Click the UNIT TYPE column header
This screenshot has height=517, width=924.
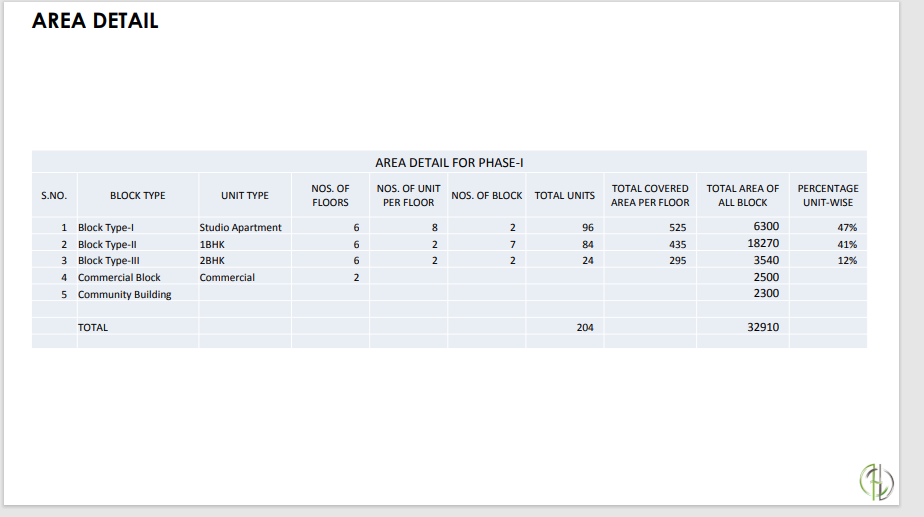245,195
